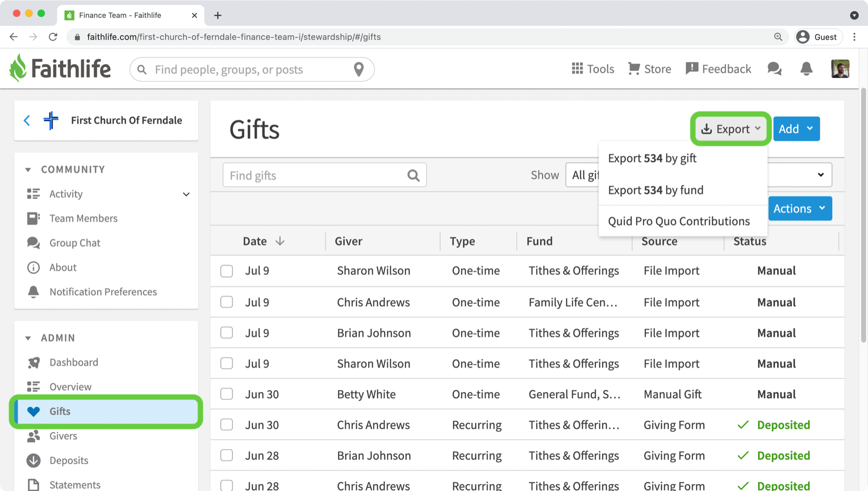
Task: Check the first Sharon Wilson Jul 9 row
Action: click(227, 271)
